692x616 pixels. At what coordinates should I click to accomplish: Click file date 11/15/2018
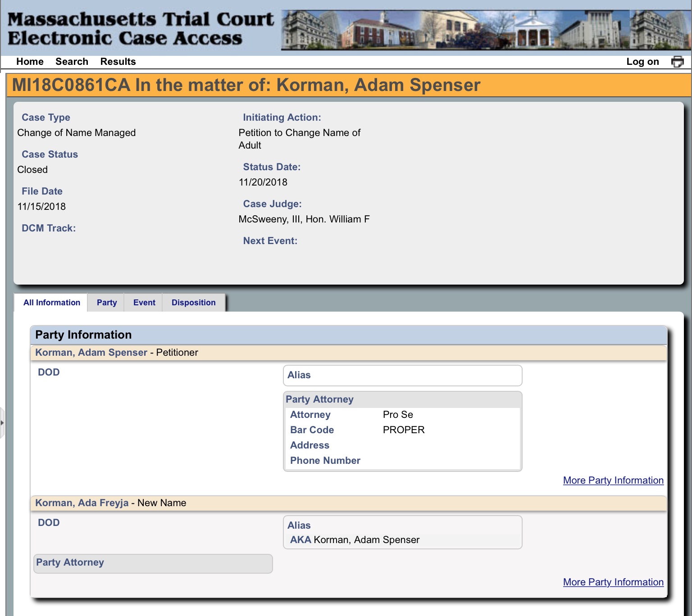tap(41, 207)
